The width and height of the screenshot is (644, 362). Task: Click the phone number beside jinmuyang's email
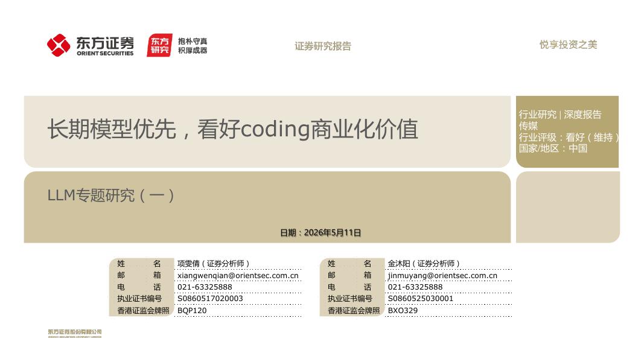click(415, 287)
